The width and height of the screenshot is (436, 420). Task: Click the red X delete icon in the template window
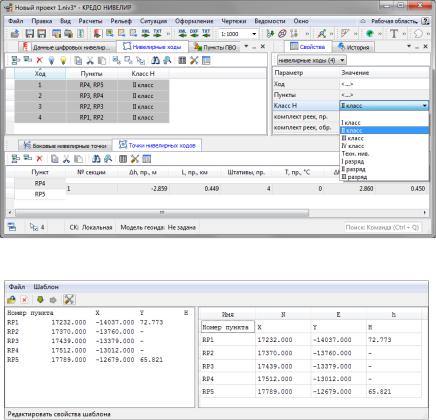(x=24, y=300)
